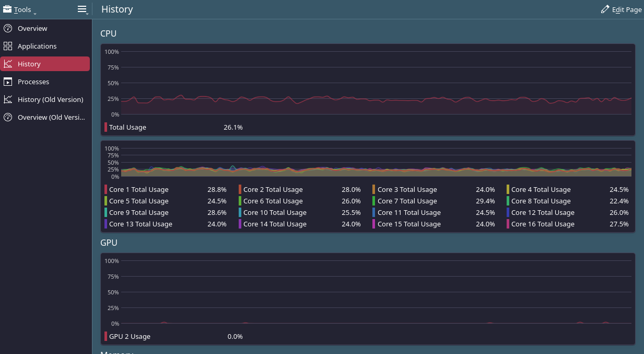Select the Core 7 Total Usage legend
The height and width of the screenshot is (354, 644).
407,201
